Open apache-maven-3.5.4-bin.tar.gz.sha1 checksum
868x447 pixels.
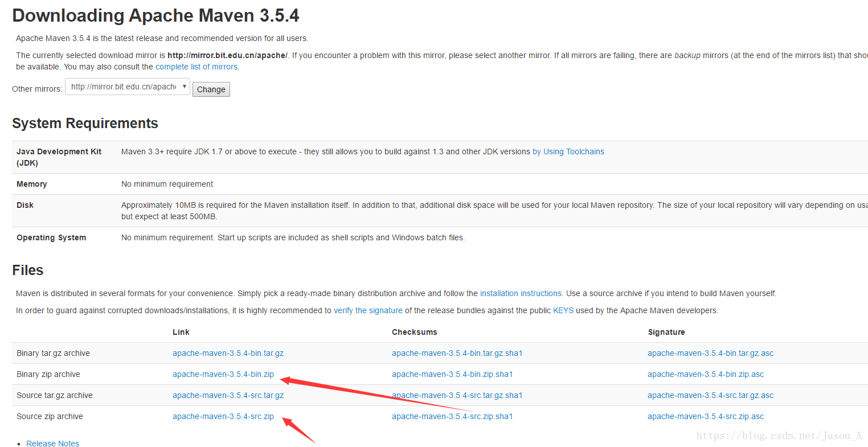[x=457, y=353]
